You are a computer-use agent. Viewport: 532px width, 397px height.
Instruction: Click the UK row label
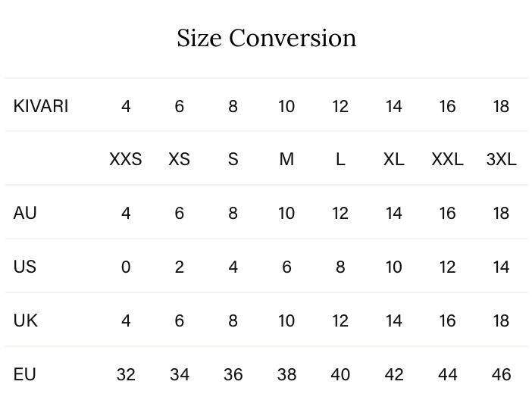[25, 320]
